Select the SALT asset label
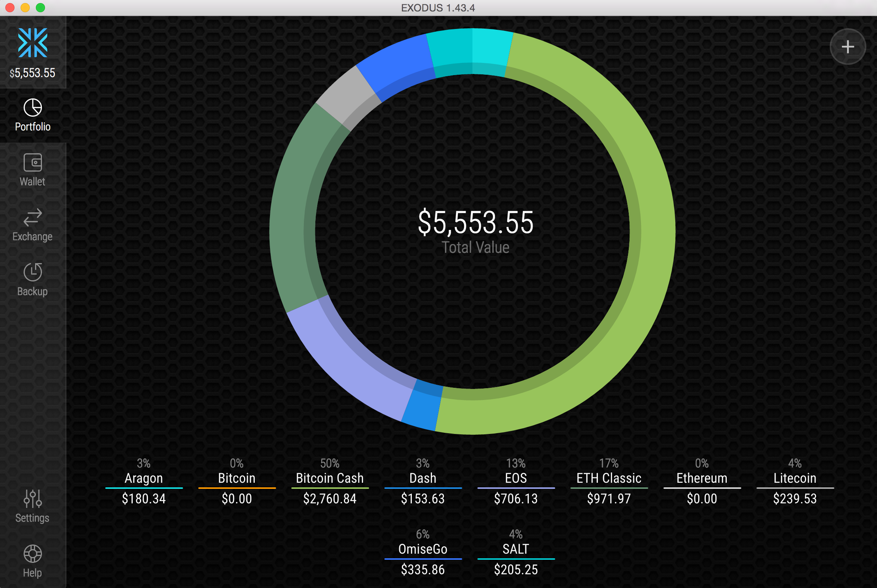This screenshot has width=877, height=588. (x=516, y=549)
